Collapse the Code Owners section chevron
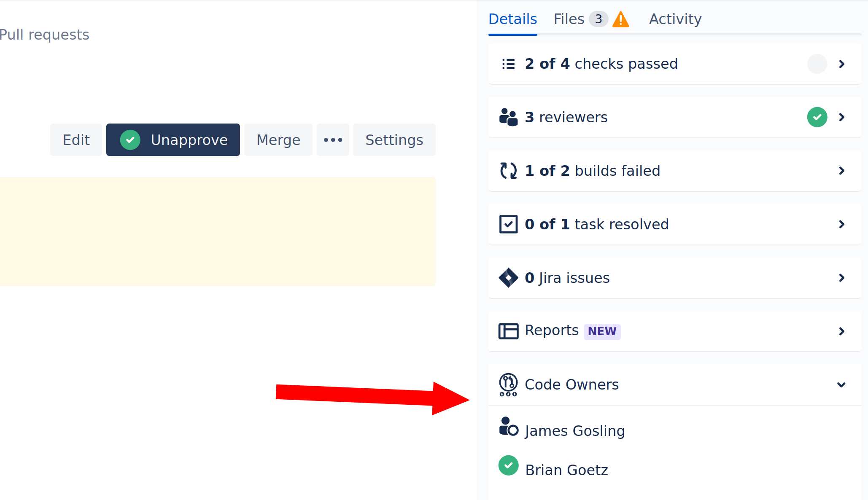 [x=841, y=384]
